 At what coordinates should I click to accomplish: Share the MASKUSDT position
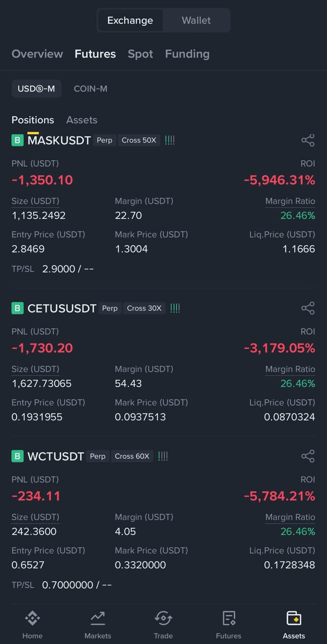point(308,140)
